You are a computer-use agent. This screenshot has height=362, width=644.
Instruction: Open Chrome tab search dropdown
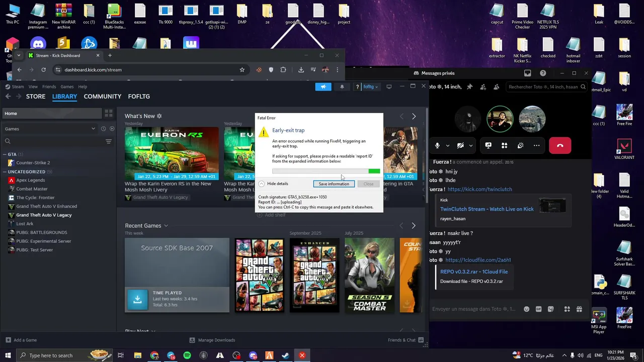click(19, 55)
